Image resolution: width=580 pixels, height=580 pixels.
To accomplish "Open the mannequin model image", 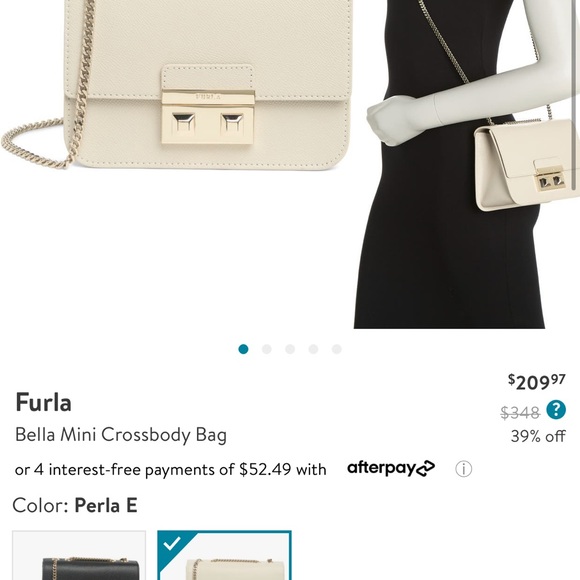I will coord(467,164).
